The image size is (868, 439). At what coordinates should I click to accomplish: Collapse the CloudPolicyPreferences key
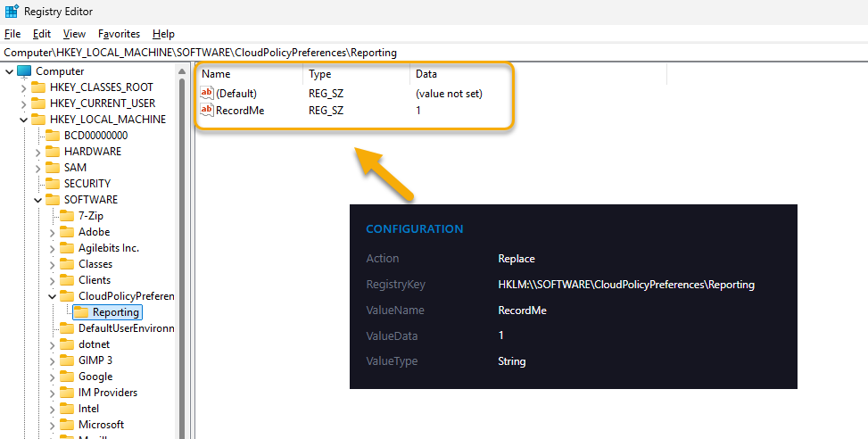point(52,296)
